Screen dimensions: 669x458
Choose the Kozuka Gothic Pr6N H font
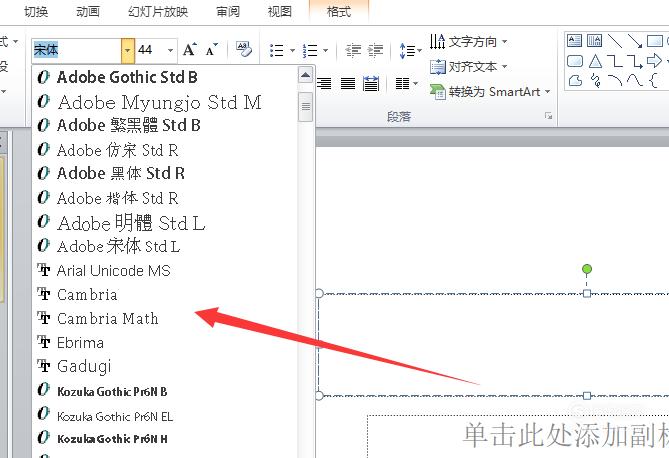point(165,439)
